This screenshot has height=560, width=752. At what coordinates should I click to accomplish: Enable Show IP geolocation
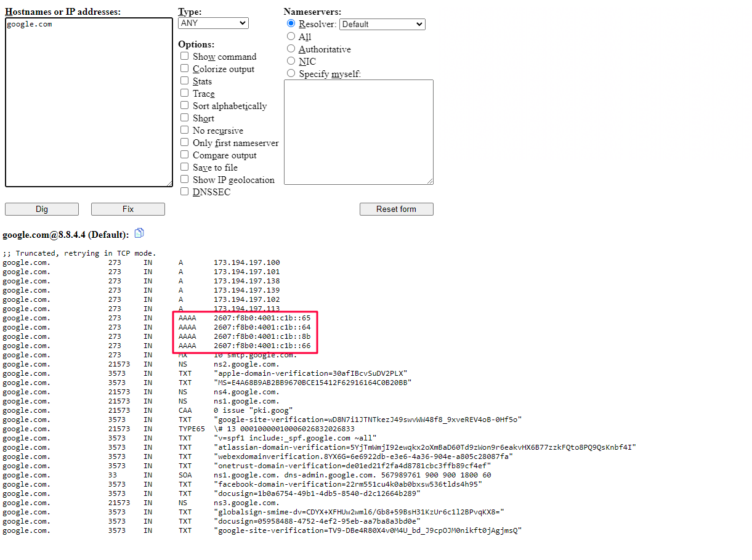[x=184, y=179]
